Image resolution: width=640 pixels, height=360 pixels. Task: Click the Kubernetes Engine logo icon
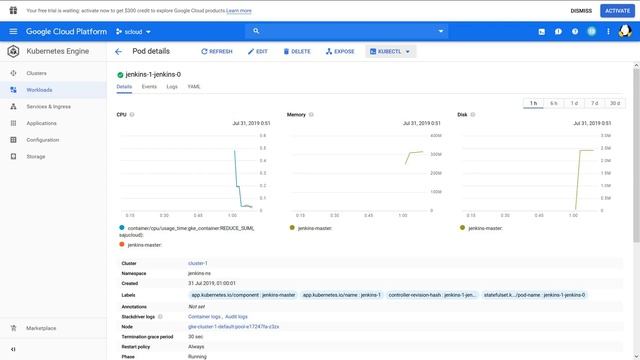point(13,51)
